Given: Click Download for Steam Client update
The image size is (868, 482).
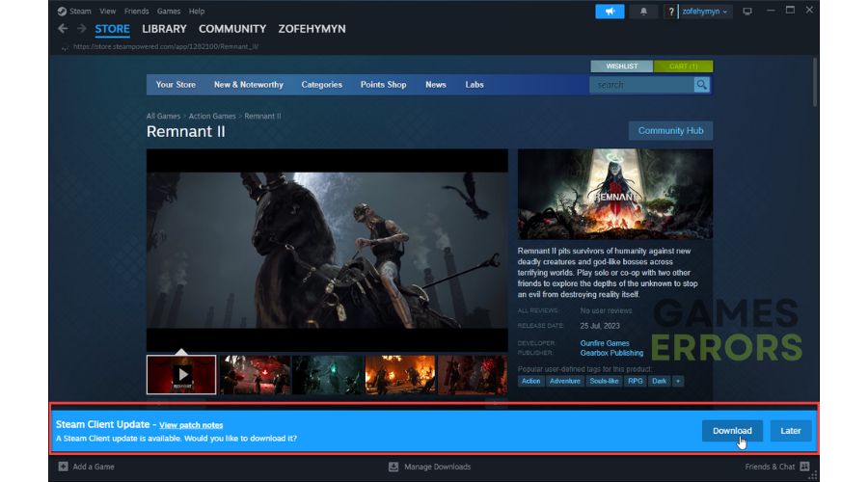Looking at the screenshot, I should 732,431.
